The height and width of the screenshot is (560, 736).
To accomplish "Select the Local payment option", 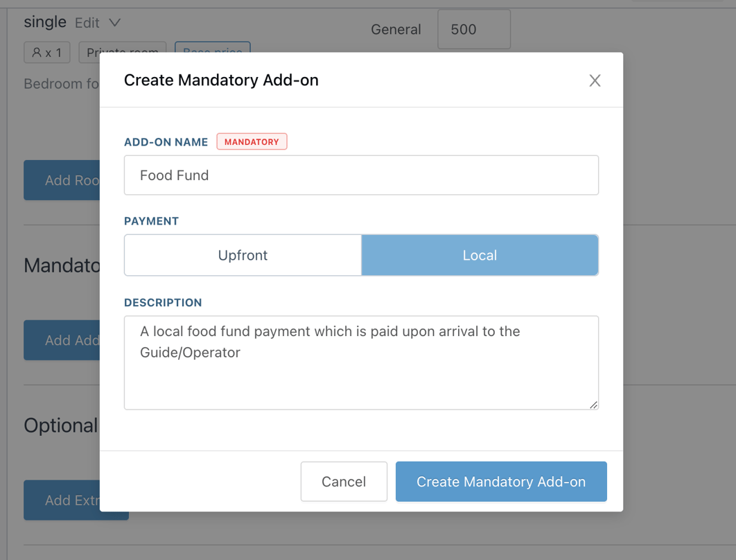I will (x=480, y=255).
